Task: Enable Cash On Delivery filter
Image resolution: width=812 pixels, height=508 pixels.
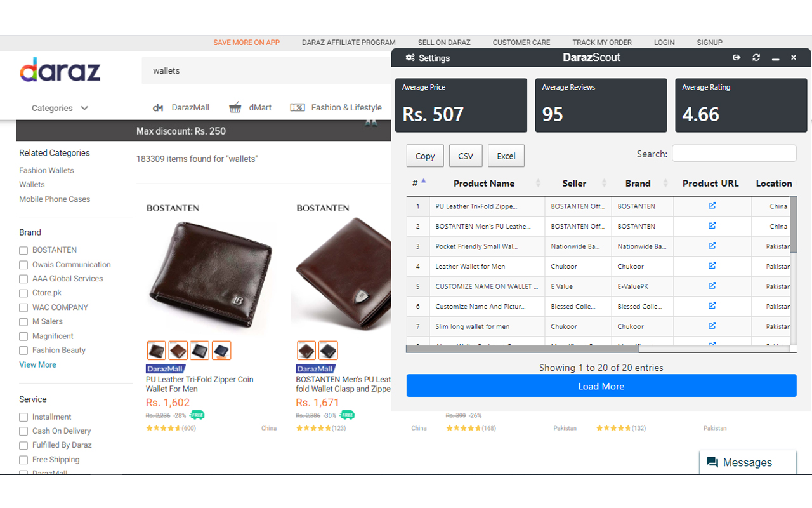Action: [x=23, y=431]
